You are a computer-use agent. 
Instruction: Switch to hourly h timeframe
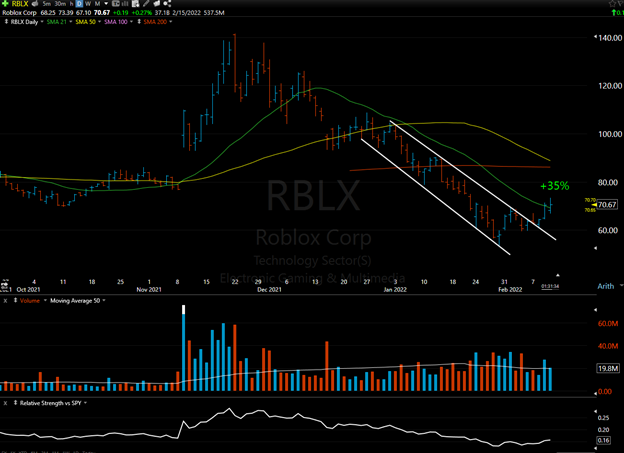click(x=72, y=4)
